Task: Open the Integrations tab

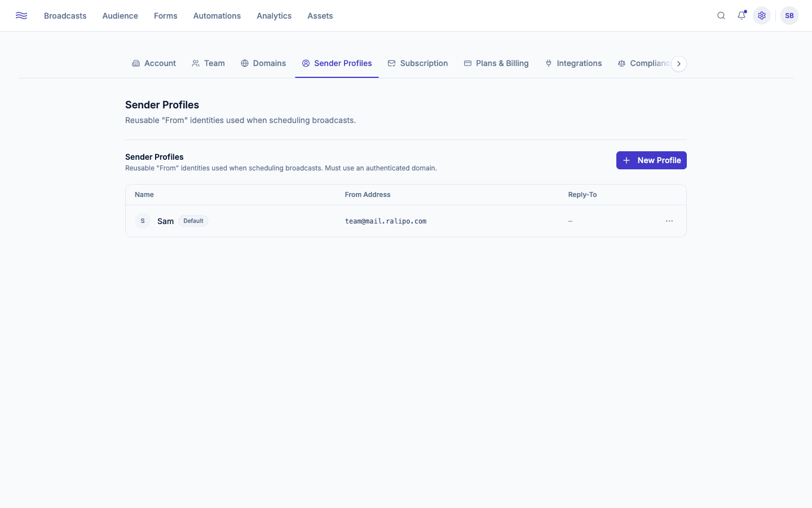Action: pos(573,63)
